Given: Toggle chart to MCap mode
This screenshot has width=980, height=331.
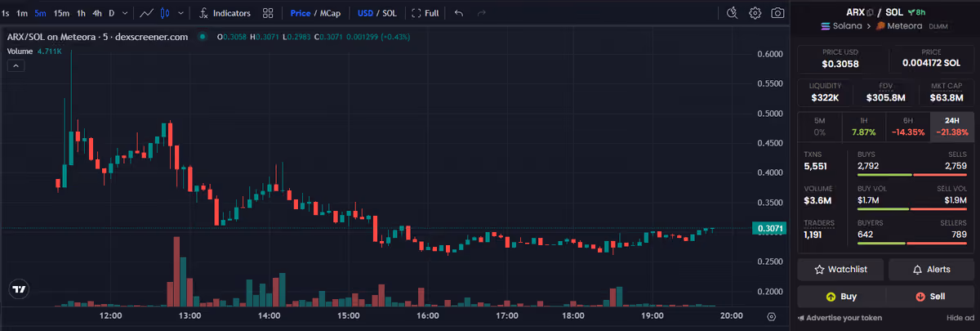Looking at the screenshot, I should point(330,13).
